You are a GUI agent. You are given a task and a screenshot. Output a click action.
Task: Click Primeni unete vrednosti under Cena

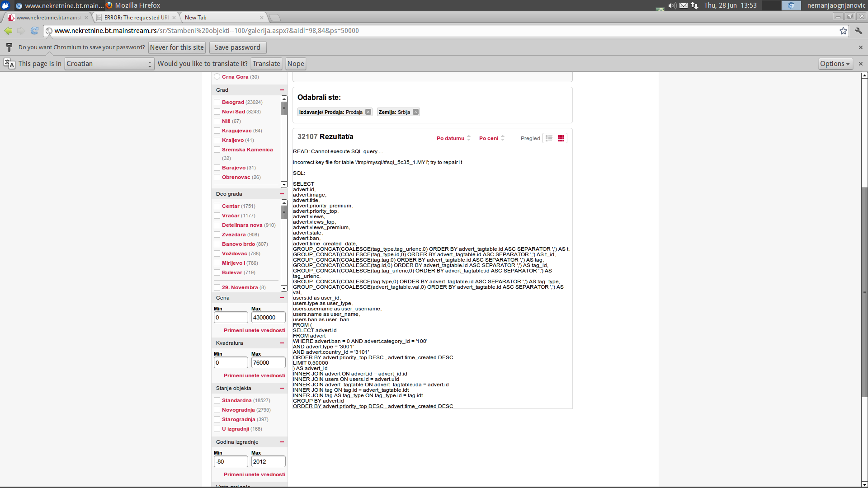tap(254, 330)
